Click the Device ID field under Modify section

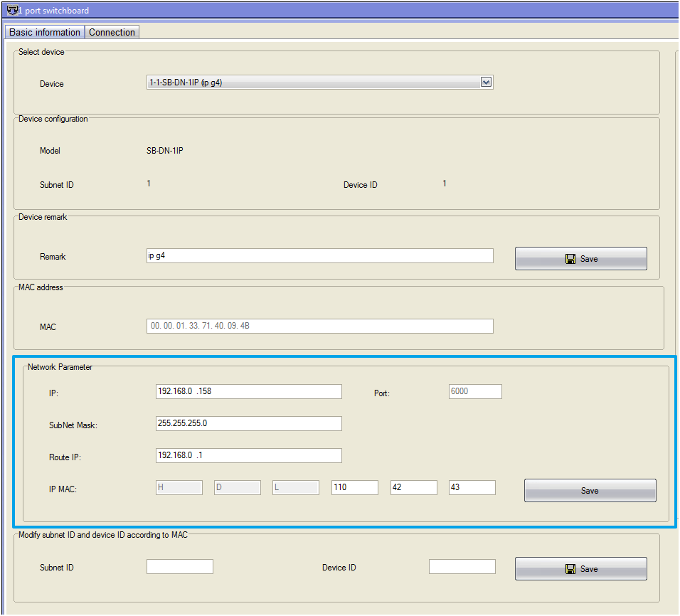tap(462, 566)
